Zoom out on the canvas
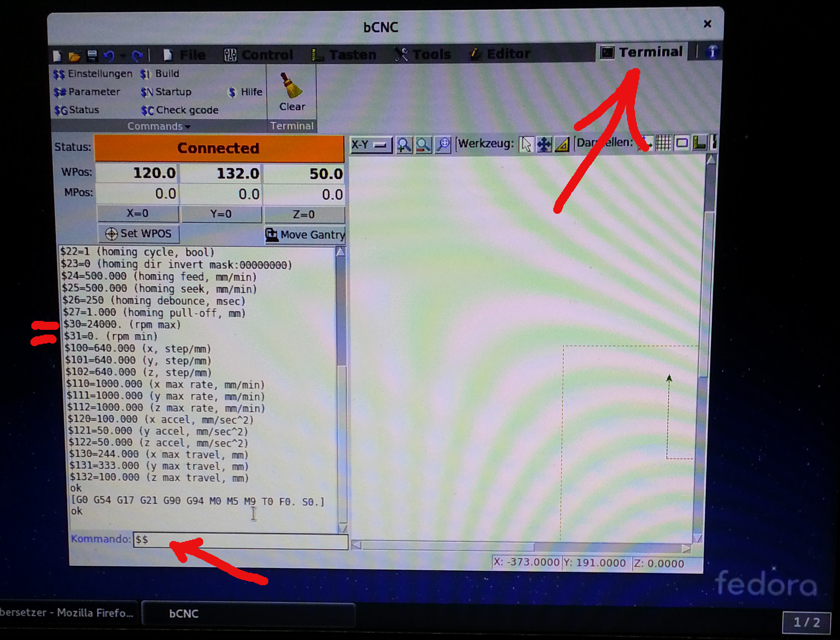 (423, 145)
